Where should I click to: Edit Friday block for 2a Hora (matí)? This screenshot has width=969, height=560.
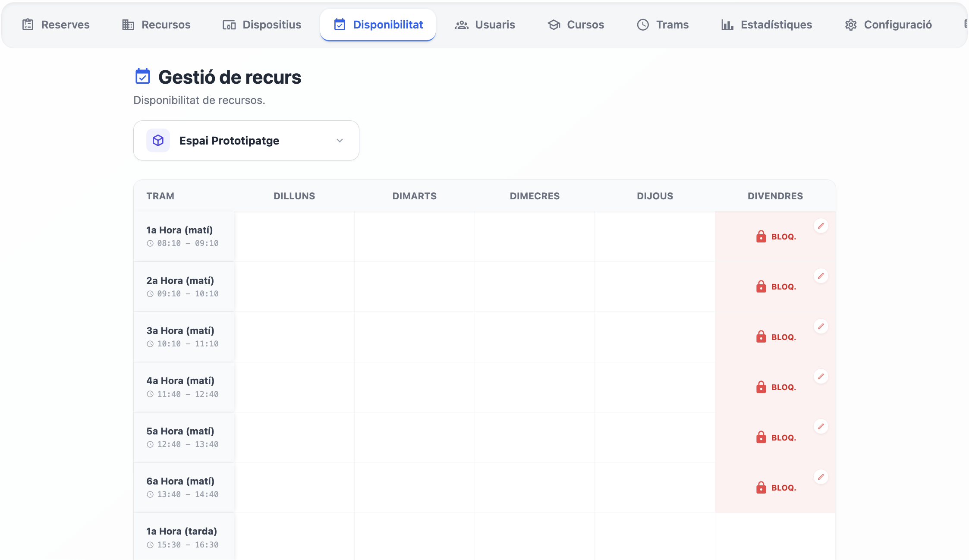tap(821, 276)
